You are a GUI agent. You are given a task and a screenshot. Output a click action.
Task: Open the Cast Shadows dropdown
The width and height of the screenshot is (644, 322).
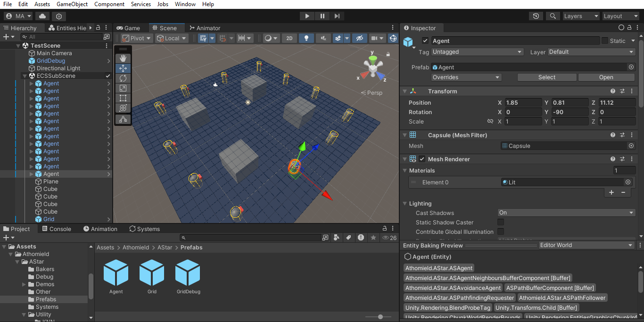coord(566,213)
